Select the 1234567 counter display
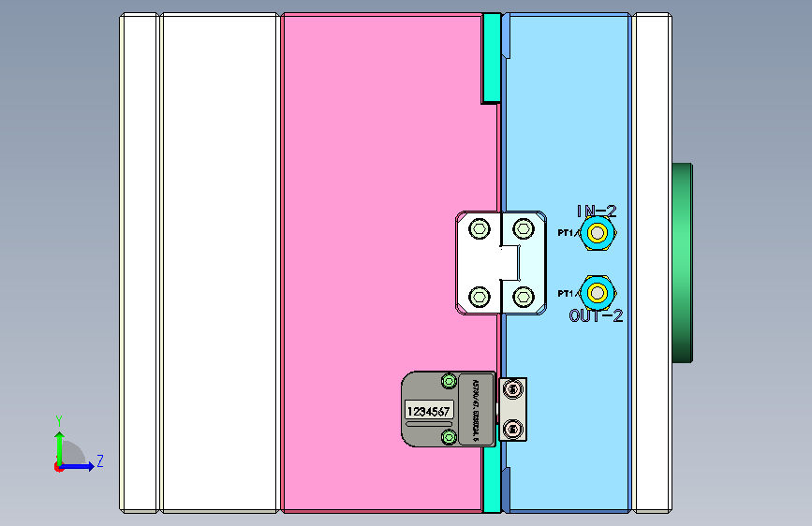 (429, 411)
